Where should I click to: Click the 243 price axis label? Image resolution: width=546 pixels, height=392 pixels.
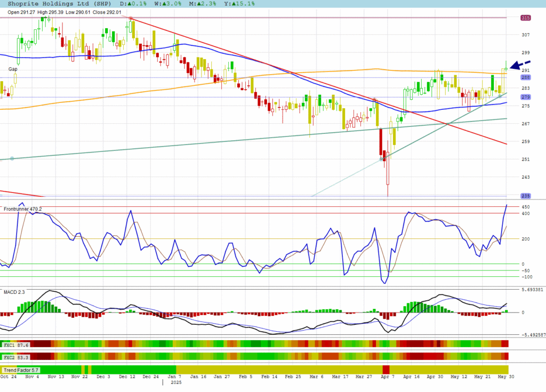[525, 177]
